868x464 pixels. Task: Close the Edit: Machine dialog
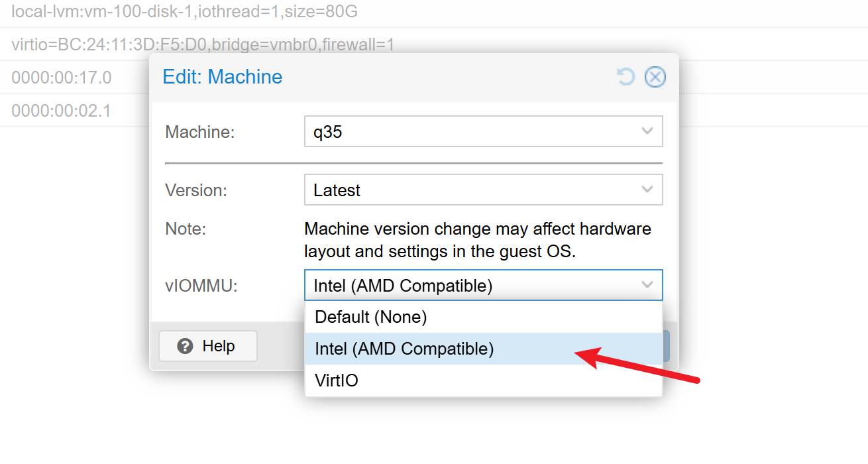(655, 78)
